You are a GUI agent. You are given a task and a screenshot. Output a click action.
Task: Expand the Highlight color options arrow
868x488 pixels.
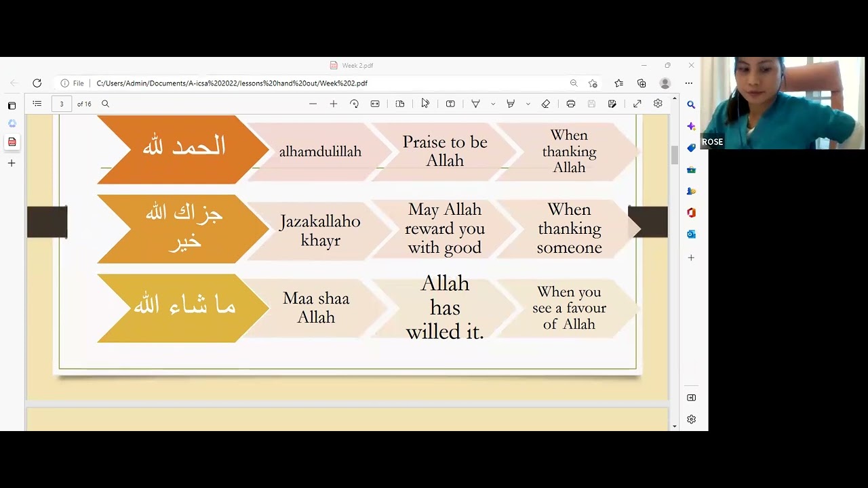coord(528,104)
